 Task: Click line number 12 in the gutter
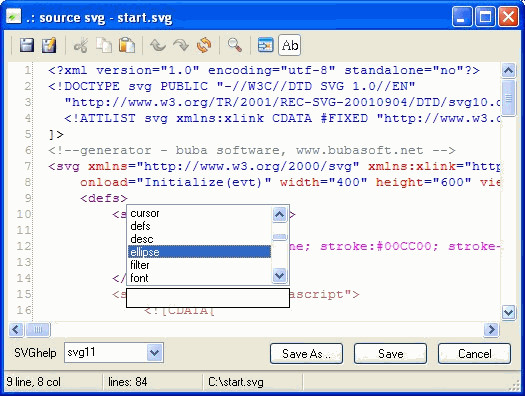coord(24,246)
